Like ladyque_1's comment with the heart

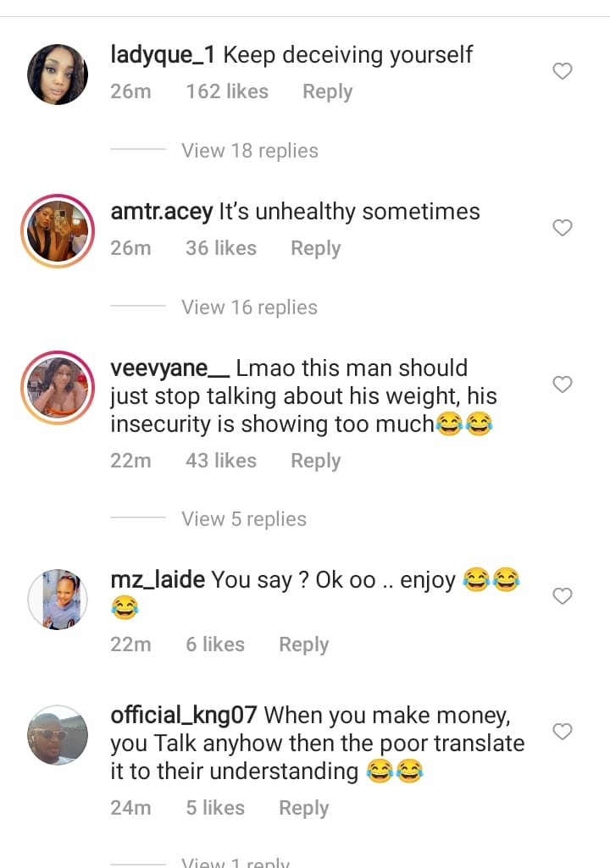tap(563, 72)
